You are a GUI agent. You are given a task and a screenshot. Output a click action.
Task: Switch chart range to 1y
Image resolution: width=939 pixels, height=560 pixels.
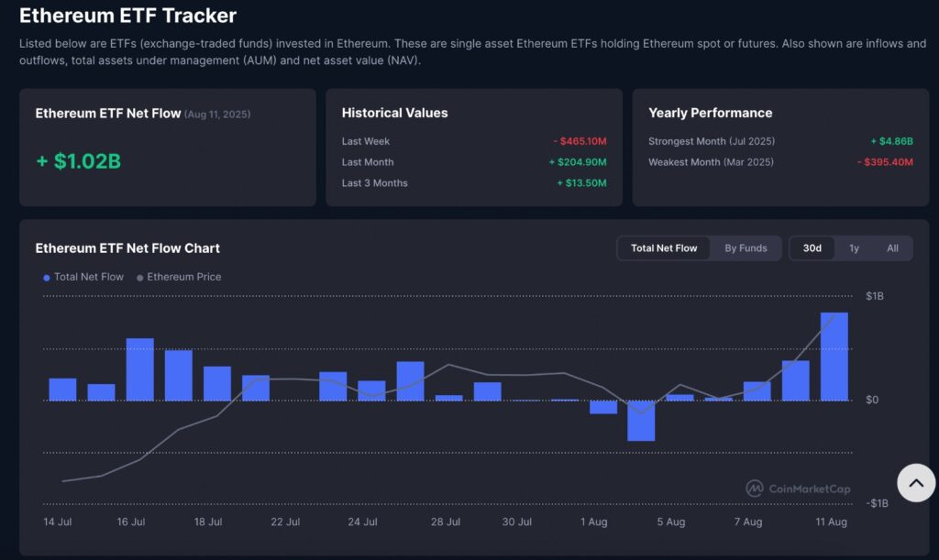tap(854, 248)
